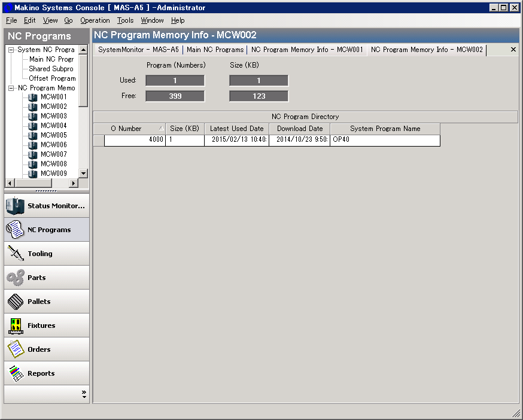The height and width of the screenshot is (420, 523).
Task: Switch to SystemMonitor - MAS-A5 tab
Action: click(x=138, y=50)
